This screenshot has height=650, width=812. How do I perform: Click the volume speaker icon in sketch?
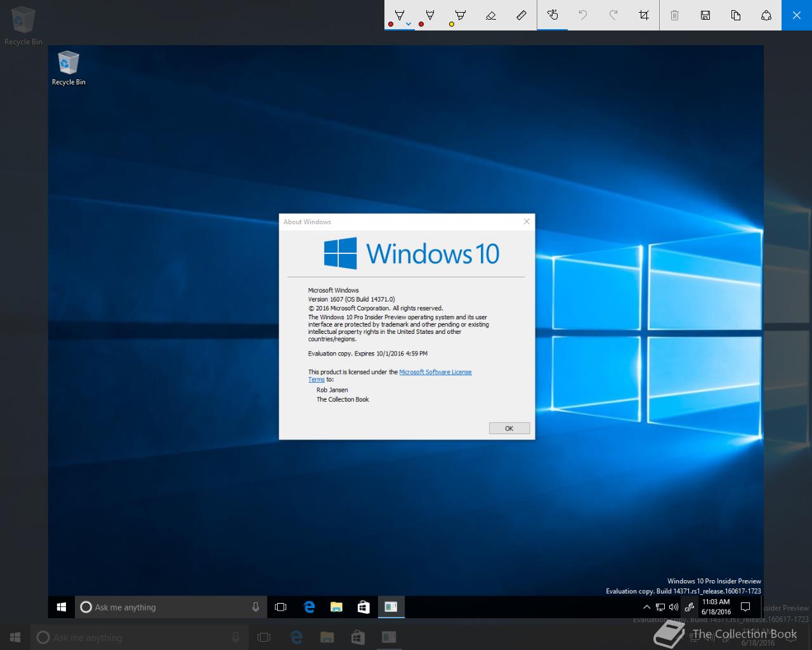[x=673, y=607]
